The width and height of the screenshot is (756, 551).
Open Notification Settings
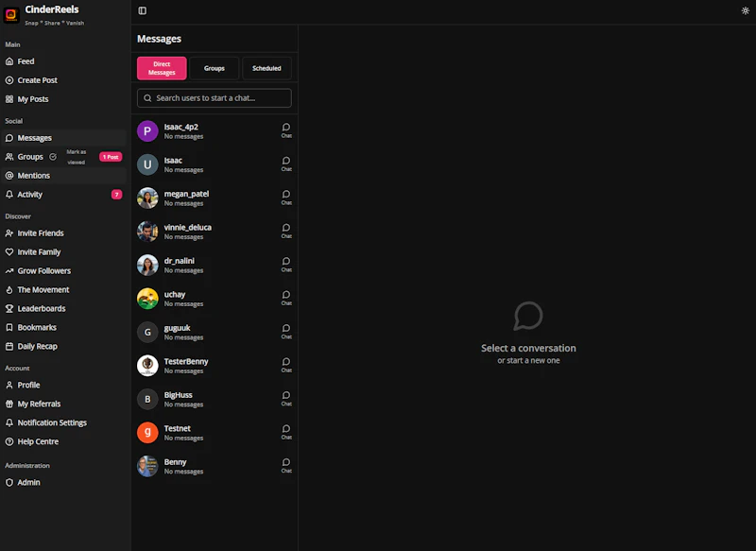(x=63, y=422)
